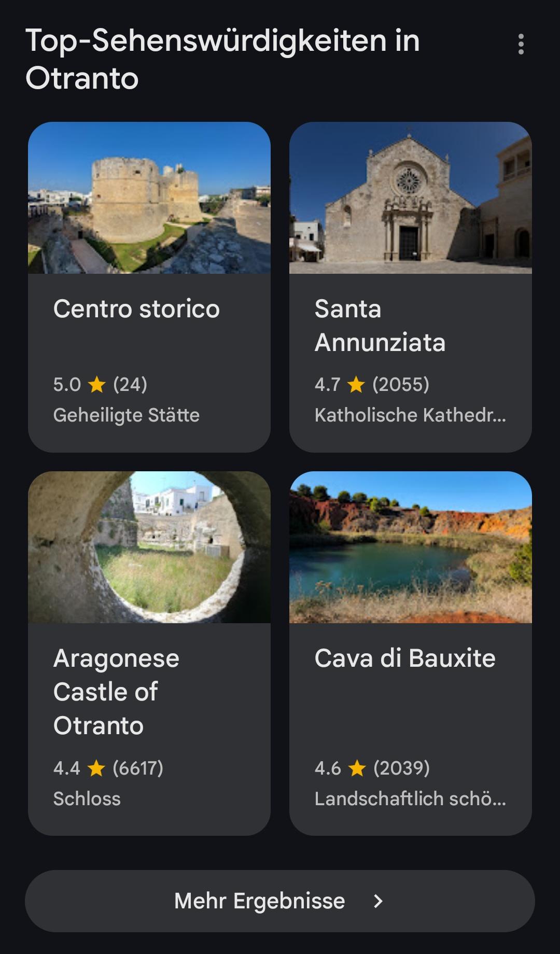The height and width of the screenshot is (954, 560).
Task: Click the Top-Sehenswürdigkeiten in Otranto heading
Action: point(222,59)
